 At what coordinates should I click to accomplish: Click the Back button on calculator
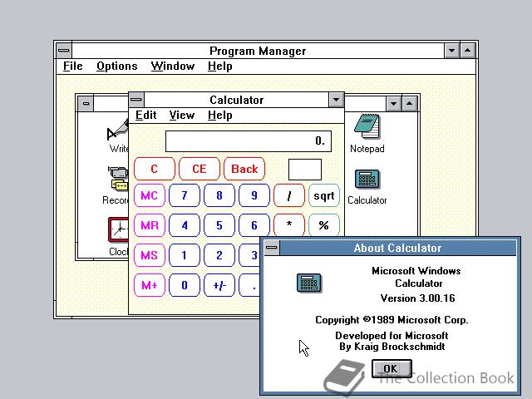[244, 169]
